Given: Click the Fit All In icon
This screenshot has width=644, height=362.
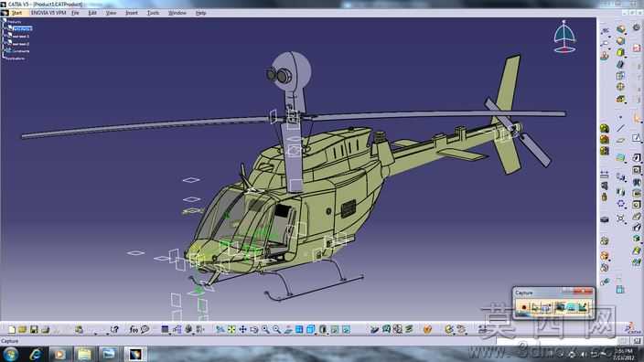Looking at the screenshot, I should (231, 330).
